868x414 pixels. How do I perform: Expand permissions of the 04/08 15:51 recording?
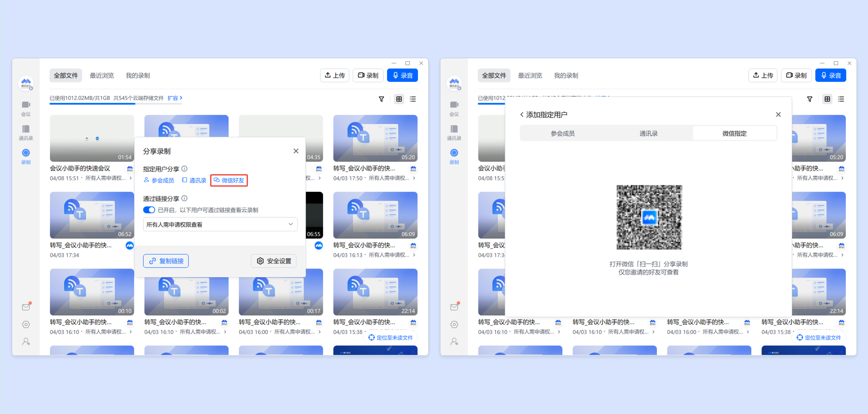tap(131, 178)
